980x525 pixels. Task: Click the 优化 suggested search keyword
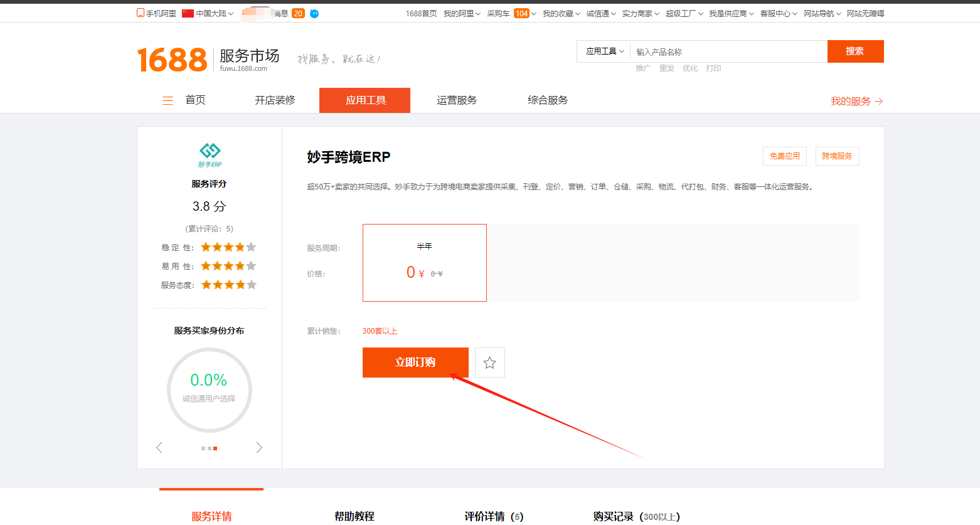tap(690, 68)
